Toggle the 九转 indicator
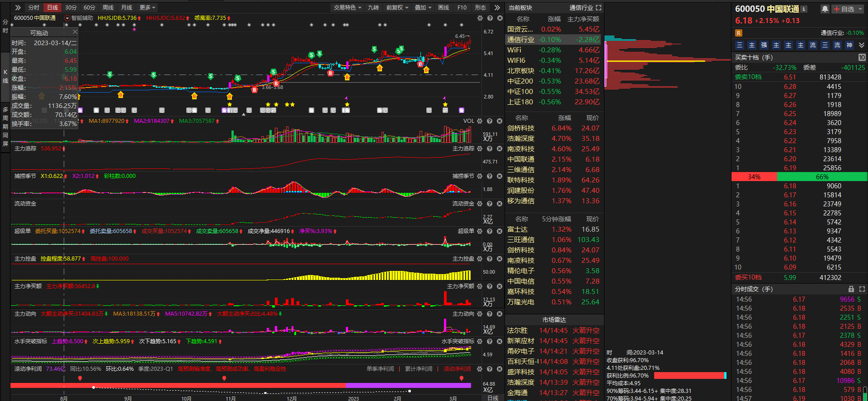Screen dimensions: 868x401 point(373,8)
